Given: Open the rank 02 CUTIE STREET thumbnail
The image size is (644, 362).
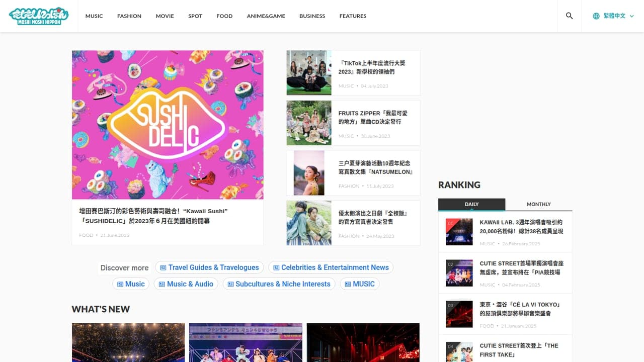Looking at the screenshot, I should tap(459, 273).
